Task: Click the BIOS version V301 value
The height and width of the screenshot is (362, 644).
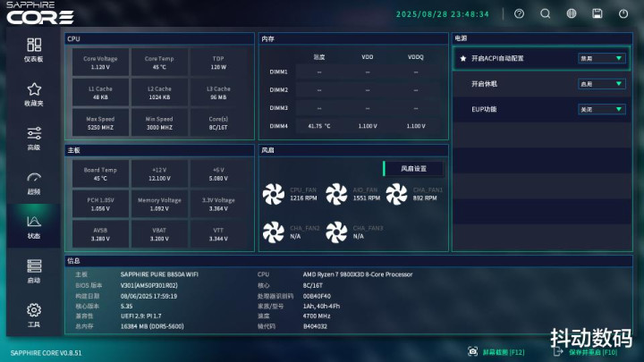Action: click(x=149, y=285)
